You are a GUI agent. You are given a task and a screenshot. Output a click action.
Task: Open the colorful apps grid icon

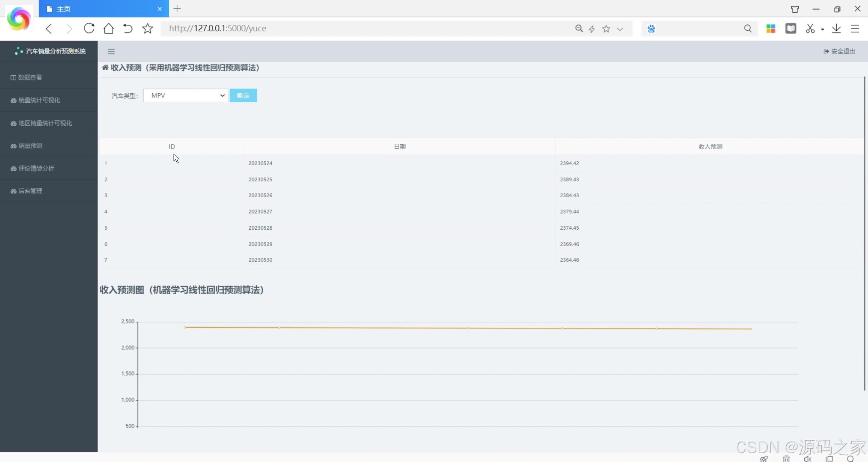771,28
